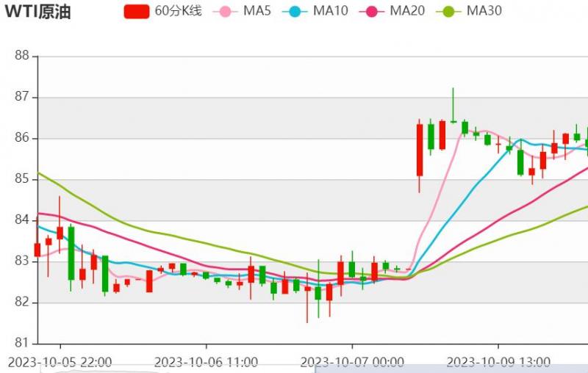
Task: Click the 83 y-axis label
Action: (x=22, y=261)
